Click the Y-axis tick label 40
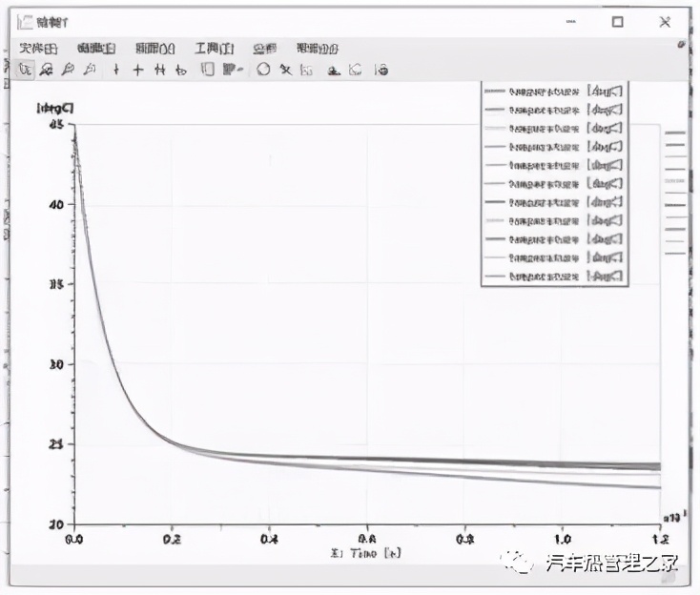 [x=56, y=204]
